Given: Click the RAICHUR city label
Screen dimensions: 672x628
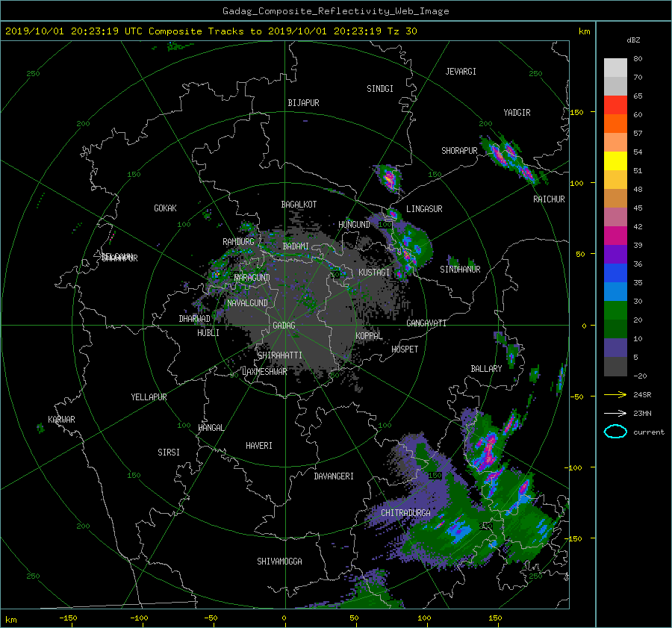Looking at the screenshot, I should 549,199.
